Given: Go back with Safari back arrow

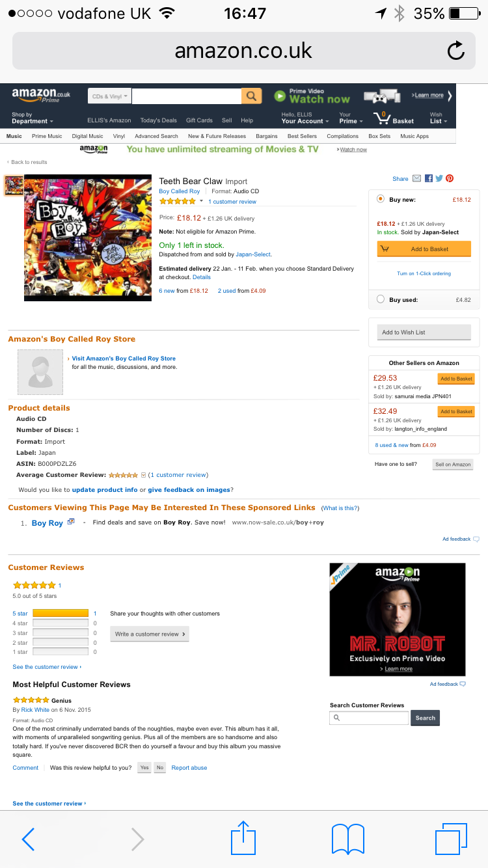Looking at the screenshot, I should [x=28, y=839].
